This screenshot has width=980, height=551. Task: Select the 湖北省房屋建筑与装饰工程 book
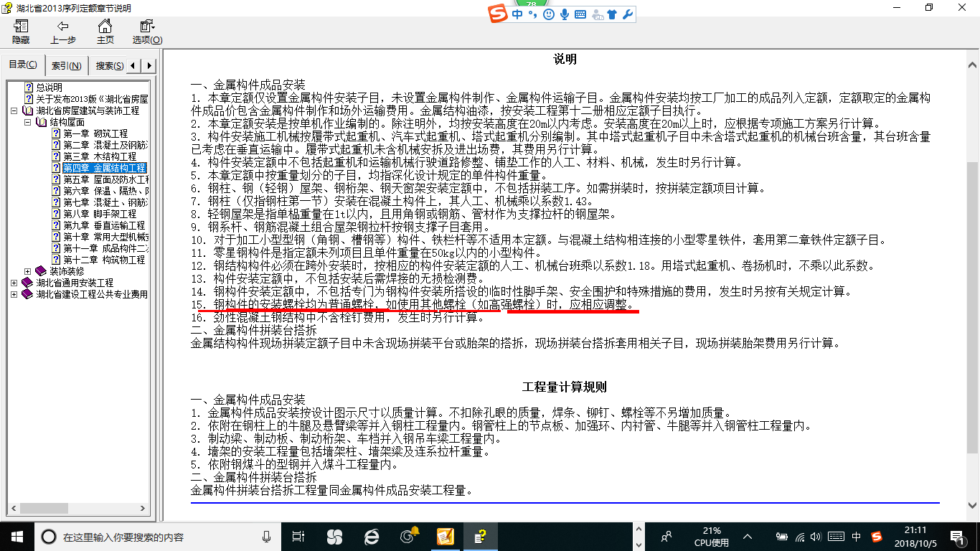[88, 110]
